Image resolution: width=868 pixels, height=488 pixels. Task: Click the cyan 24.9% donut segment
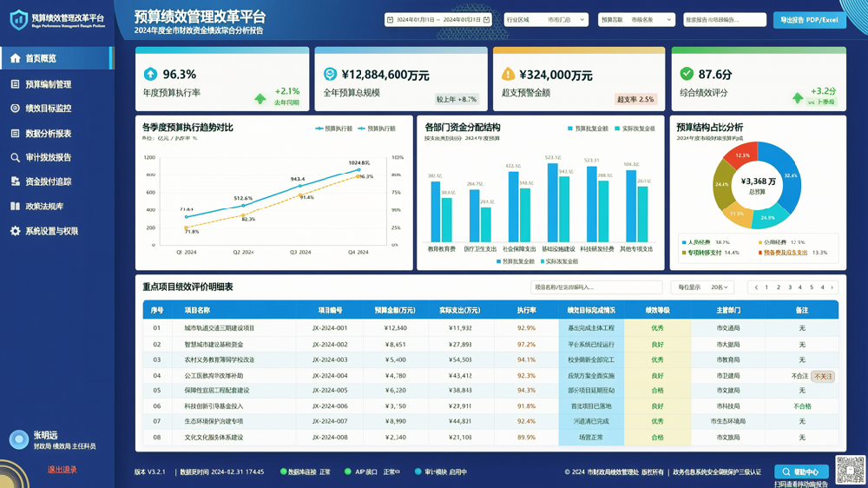(769, 216)
